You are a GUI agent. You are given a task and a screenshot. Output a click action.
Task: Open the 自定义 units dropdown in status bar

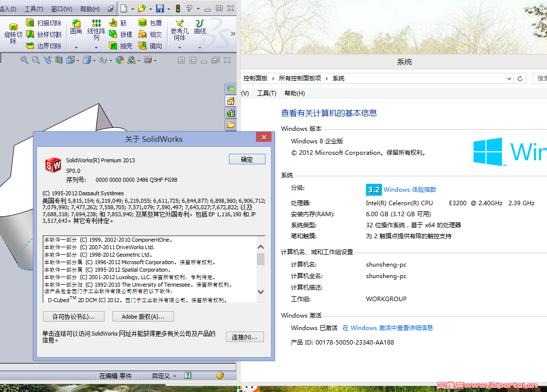click(164, 376)
